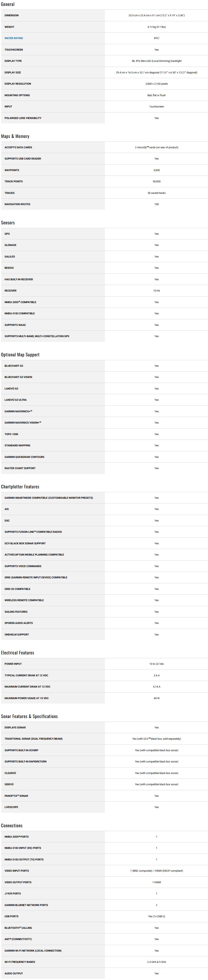208x980 pixels.
Task: Click the Connections section heading
Action: tap(12, 825)
